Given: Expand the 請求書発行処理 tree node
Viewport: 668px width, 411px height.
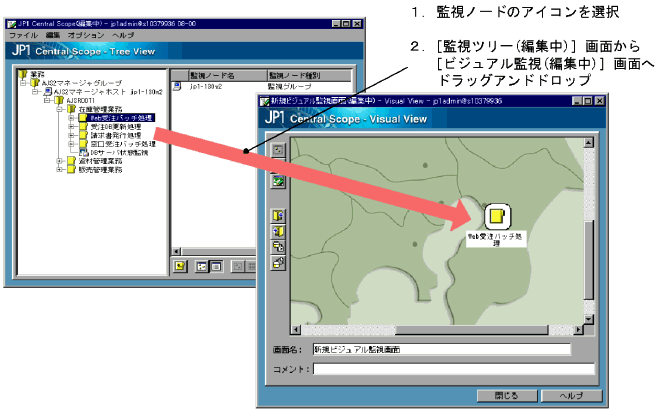Looking at the screenshot, I should 71,135.
